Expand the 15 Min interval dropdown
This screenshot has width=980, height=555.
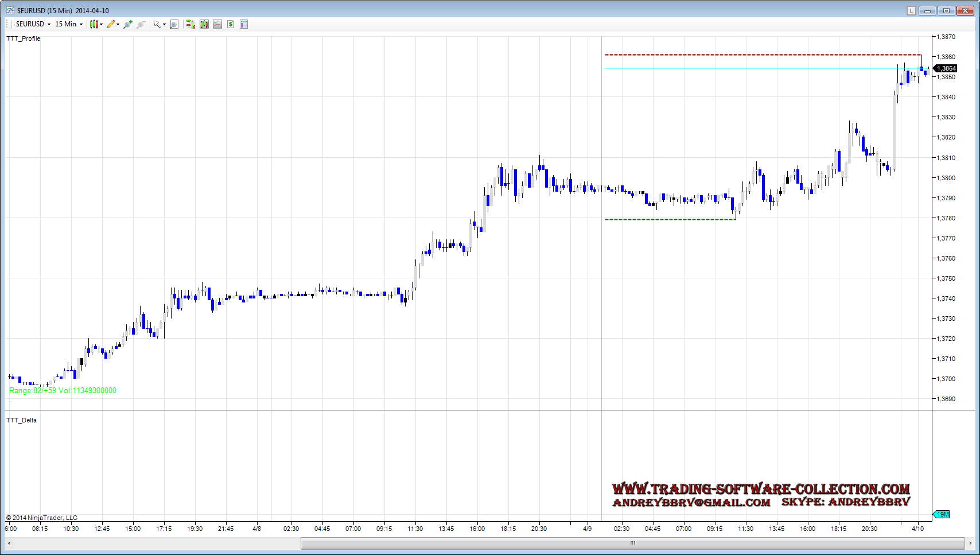69,24
